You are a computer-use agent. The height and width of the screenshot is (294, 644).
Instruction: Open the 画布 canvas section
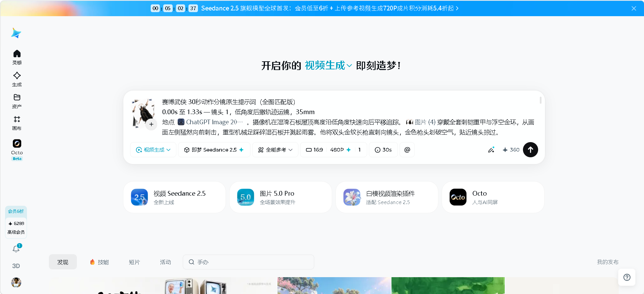pyautogui.click(x=17, y=123)
